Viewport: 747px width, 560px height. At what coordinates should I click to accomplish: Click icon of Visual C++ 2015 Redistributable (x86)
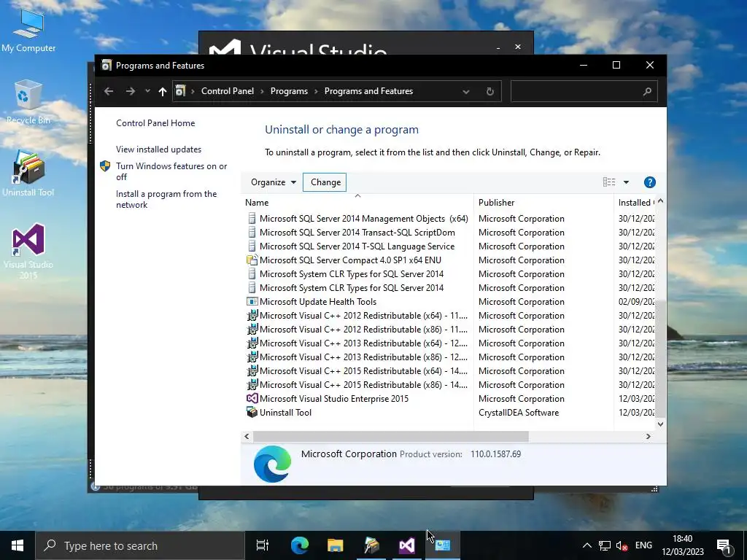(x=252, y=384)
